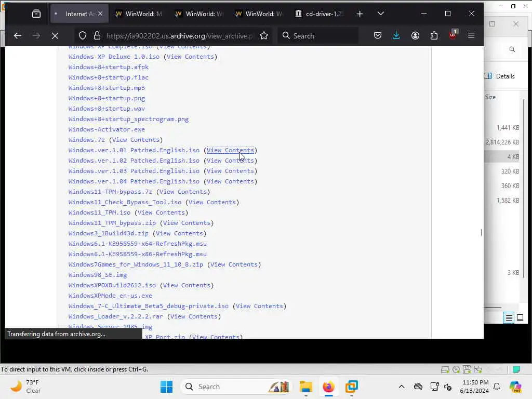List all tabs dropdown arrow
Viewport: 532px width, 399px height.
381,14
